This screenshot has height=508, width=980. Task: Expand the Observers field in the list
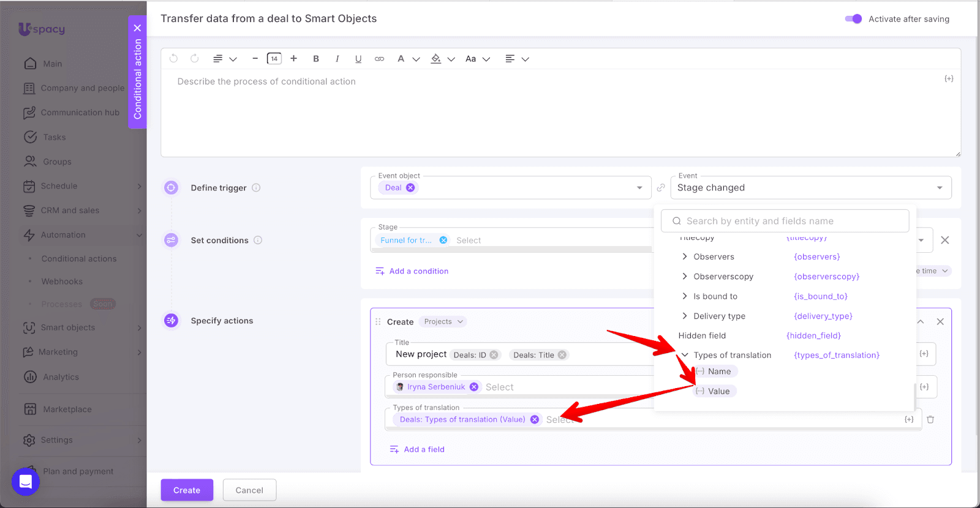point(685,257)
